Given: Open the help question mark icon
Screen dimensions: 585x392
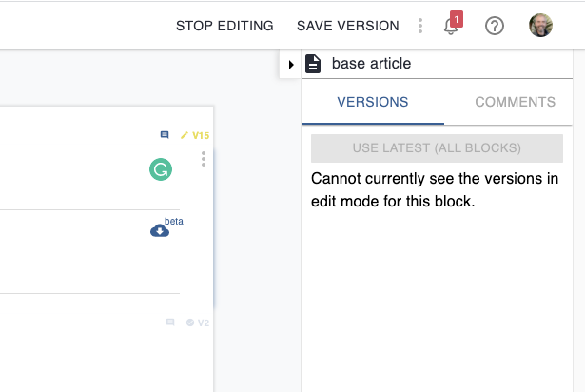Looking at the screenshot, I should pos(495,26).
